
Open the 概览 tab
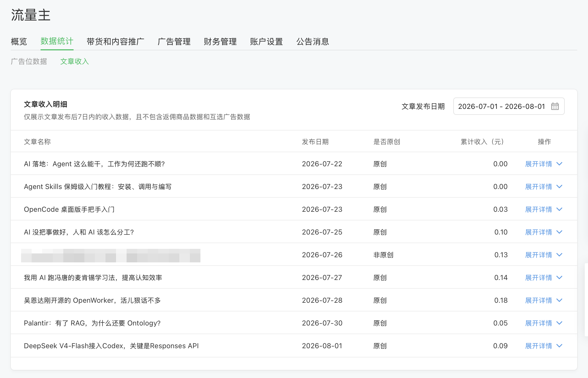point(19,41)
